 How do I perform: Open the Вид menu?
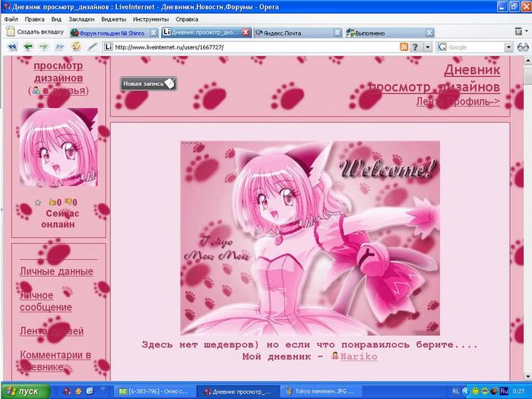(x=56, y=19)
